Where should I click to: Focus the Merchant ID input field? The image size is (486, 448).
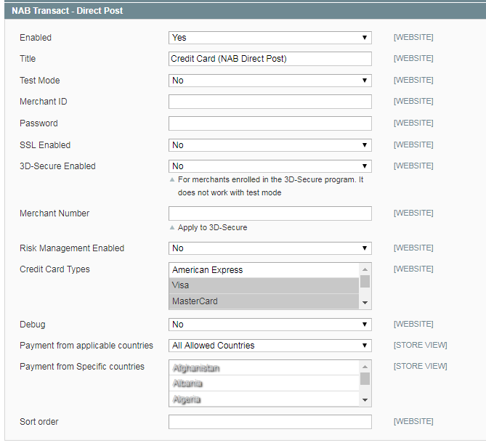[270, 102]
